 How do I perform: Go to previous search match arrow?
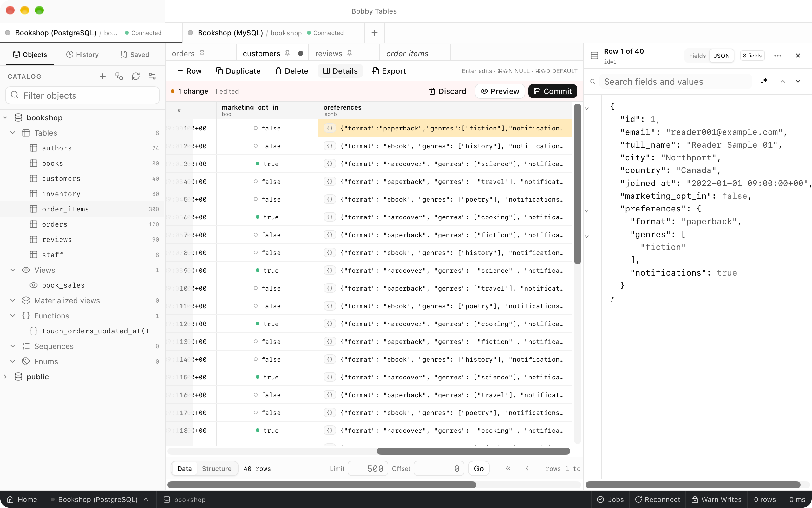(x=783, y=81)
